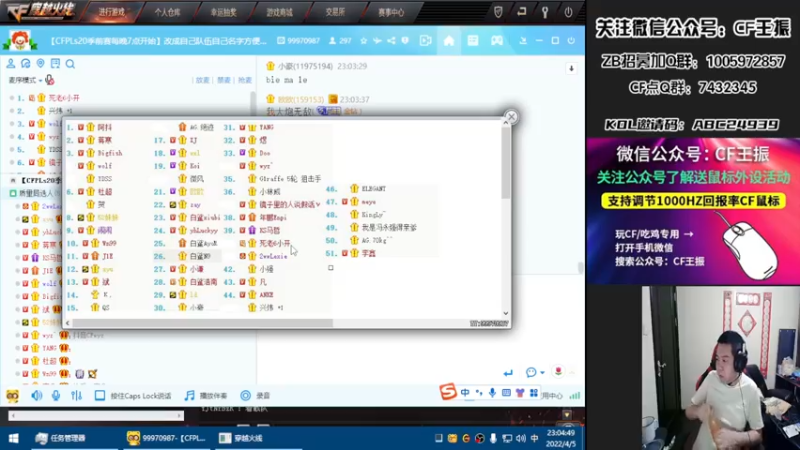
Task: Click the 禁麦 link
Action: (224, 80)
